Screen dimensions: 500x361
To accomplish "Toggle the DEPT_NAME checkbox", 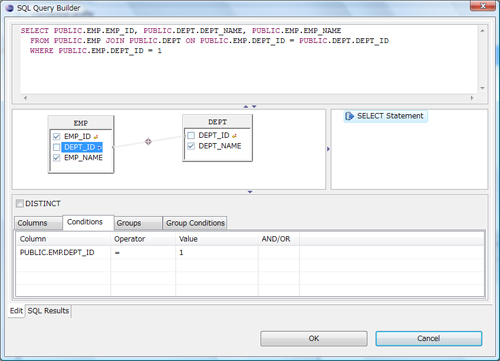I will pyautogui.click(x=191, y=146).
